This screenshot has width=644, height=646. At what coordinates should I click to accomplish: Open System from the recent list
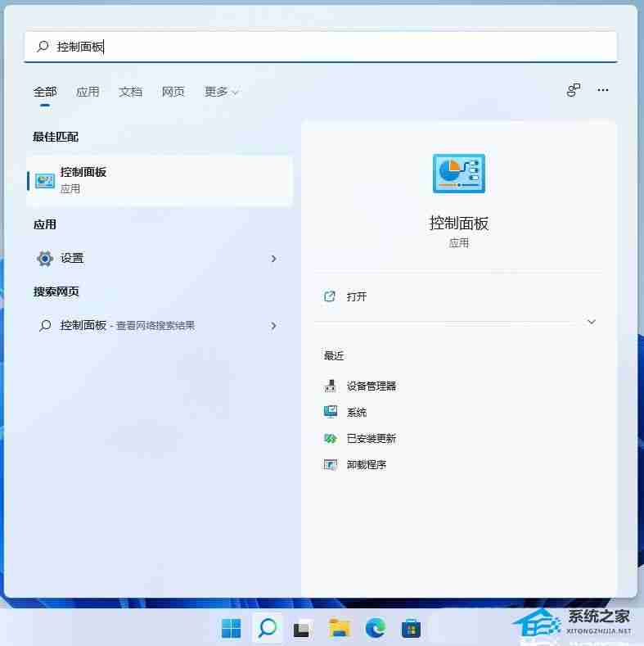coord(356,412)
